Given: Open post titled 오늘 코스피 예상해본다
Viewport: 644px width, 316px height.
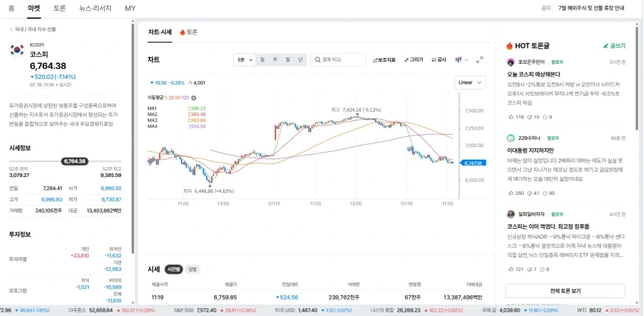Looking at the screenshot, I should pos(534,75).
